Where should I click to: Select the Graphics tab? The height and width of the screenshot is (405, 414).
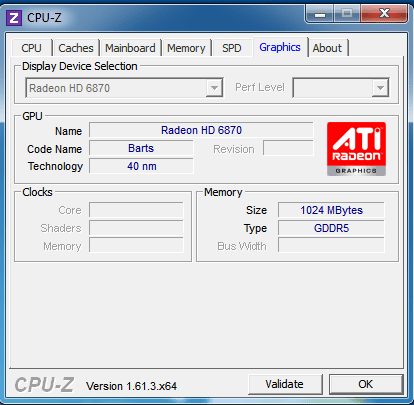[x=280, y=47]
